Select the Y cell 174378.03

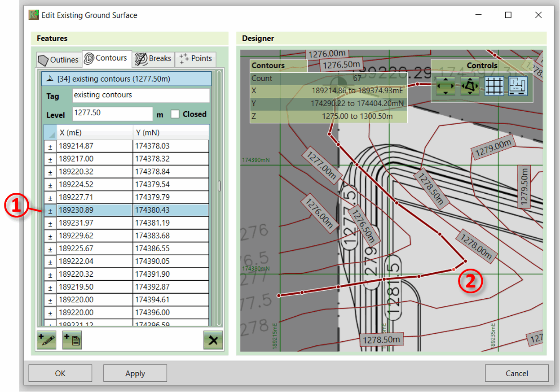tap(171, 146)
